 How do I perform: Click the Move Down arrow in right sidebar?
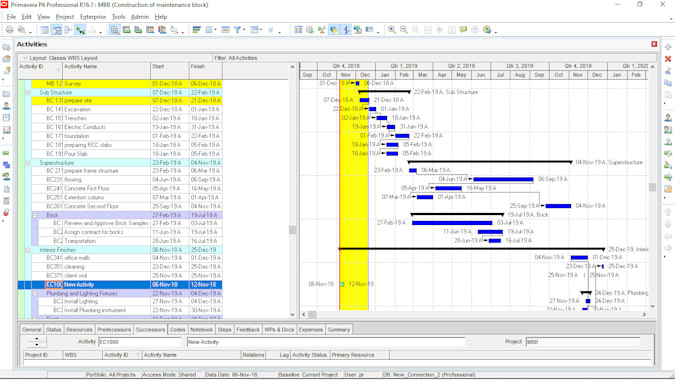point(668,224)
